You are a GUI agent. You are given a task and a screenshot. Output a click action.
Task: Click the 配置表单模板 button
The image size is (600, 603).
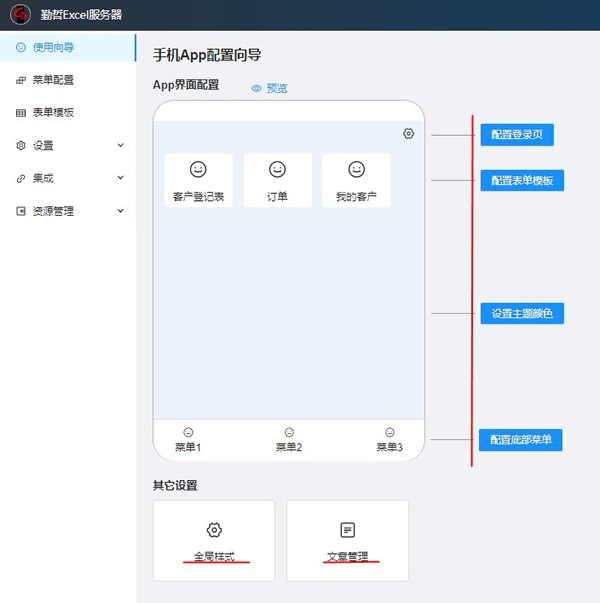coord(522,180)
